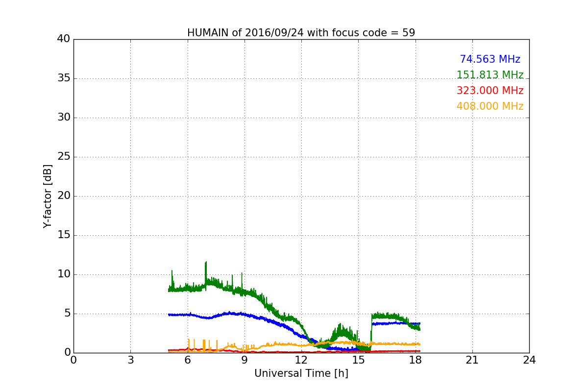Click the green curve's step jump near 15.7 h
This screenshot has height=392, width=588.
(371, 333)
